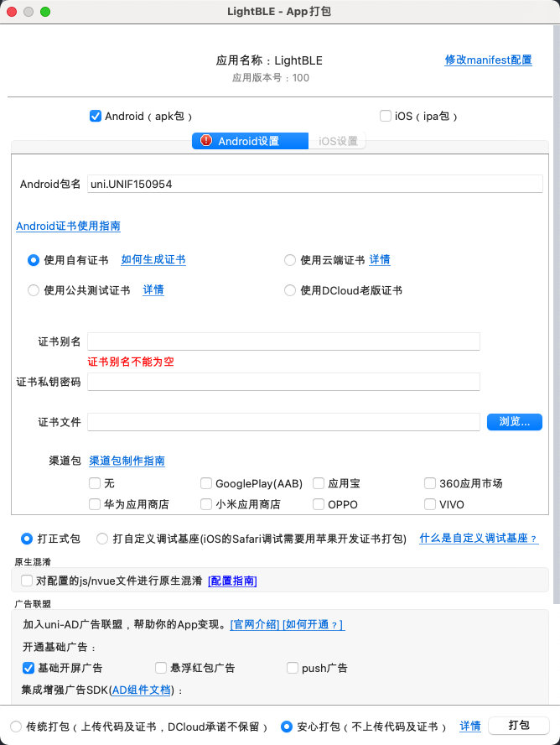The height and width of the screenshot is (745, 560).
Task: Open 详情 link next to 使用云端证书
Action: click(380, 259)
